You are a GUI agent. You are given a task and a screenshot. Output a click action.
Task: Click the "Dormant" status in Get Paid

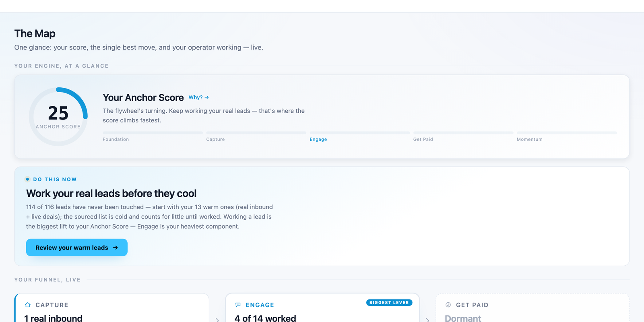[x=463, y=318]
